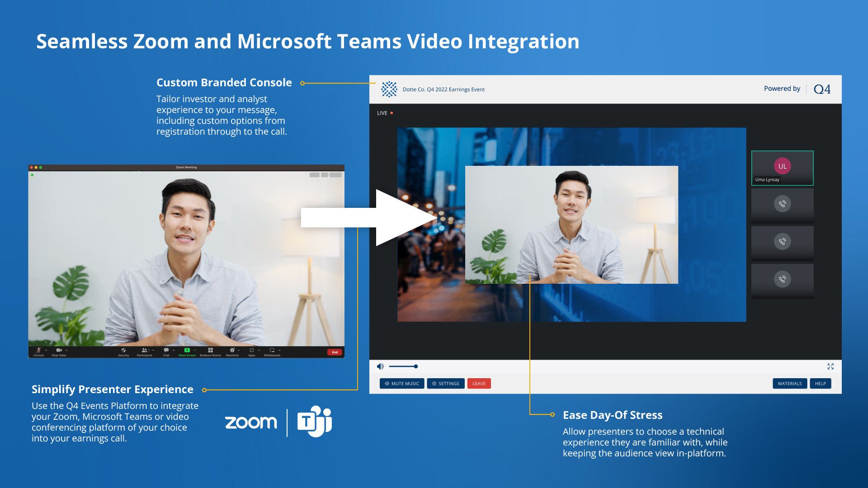868x488 pixels.
Task: Adjust the console volume slider
Action: [x=415, y=366]
